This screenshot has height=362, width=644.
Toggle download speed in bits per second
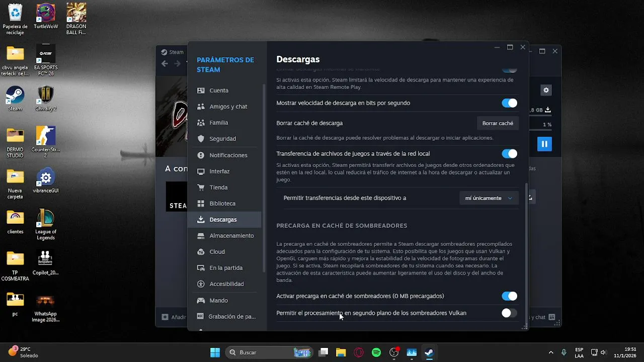click(509, 103)
